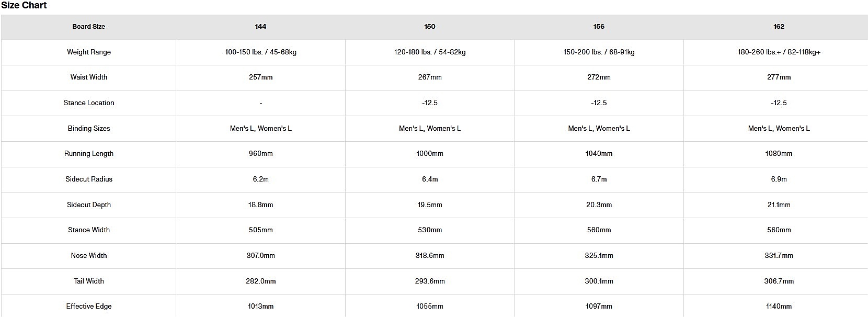
Task: Click the Binding Sizes row label
Action: coord(89,129)
